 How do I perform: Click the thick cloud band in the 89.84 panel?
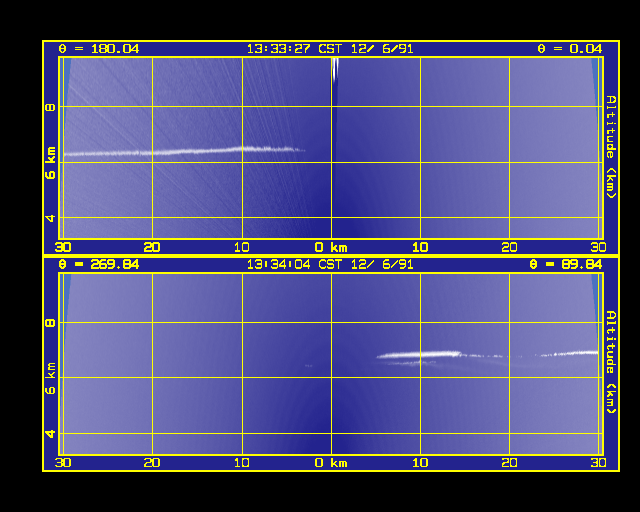click(x=420, y=355)
